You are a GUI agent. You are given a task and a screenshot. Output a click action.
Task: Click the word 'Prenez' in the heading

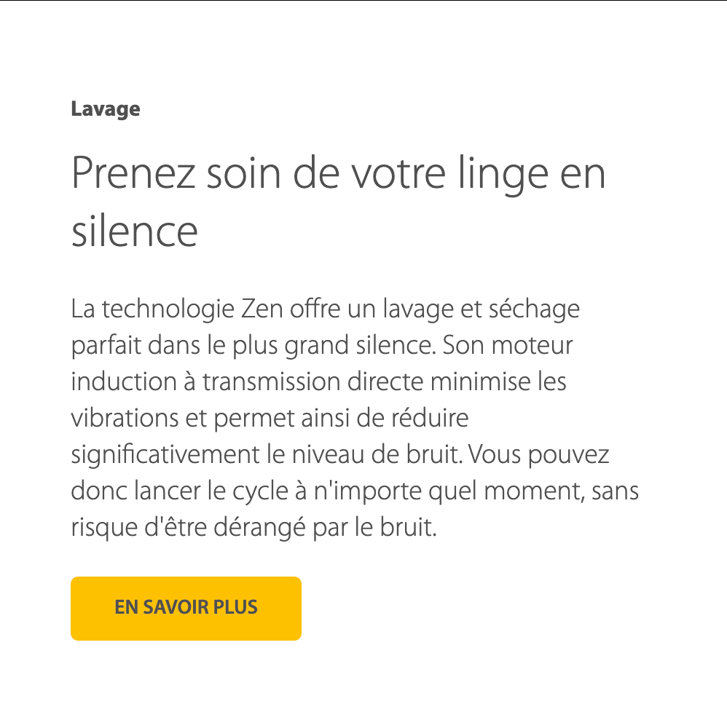[135, 175]
